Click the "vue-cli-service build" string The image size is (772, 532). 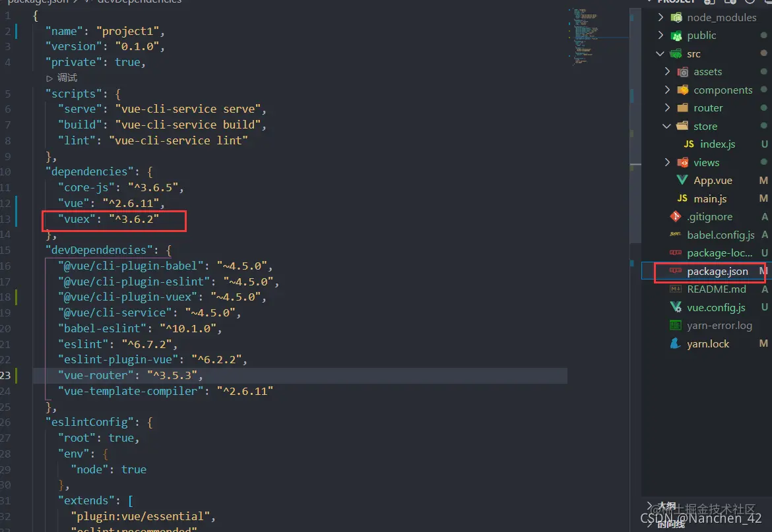(x=188, y=125)
